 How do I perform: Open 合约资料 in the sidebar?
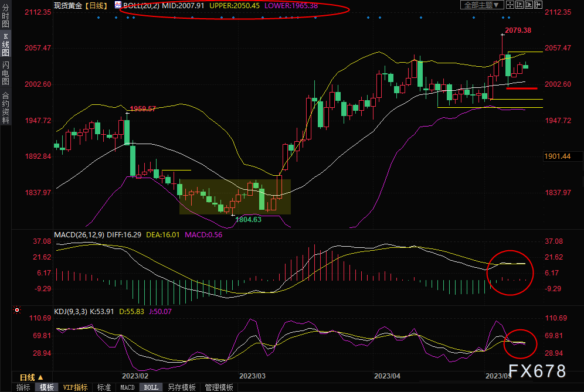(x=5, y=107)
